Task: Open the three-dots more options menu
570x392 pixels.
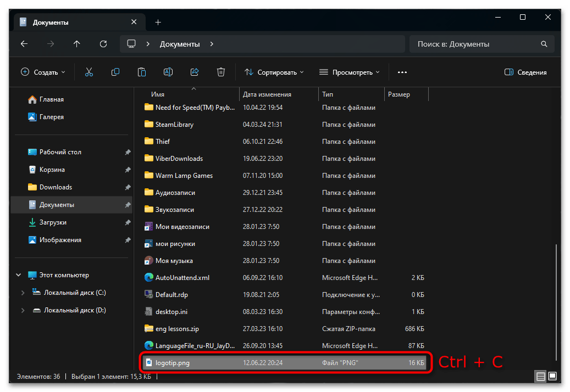Action: pyautogui.click(x=402, y=72)
